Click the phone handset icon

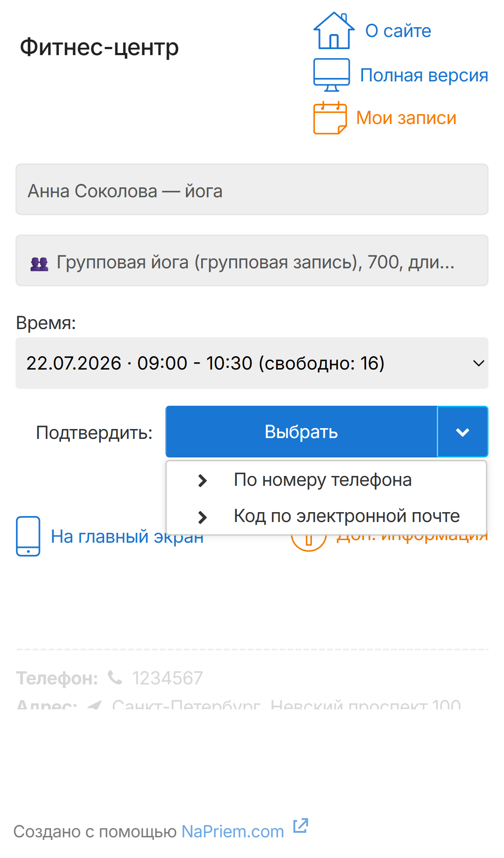115,678
